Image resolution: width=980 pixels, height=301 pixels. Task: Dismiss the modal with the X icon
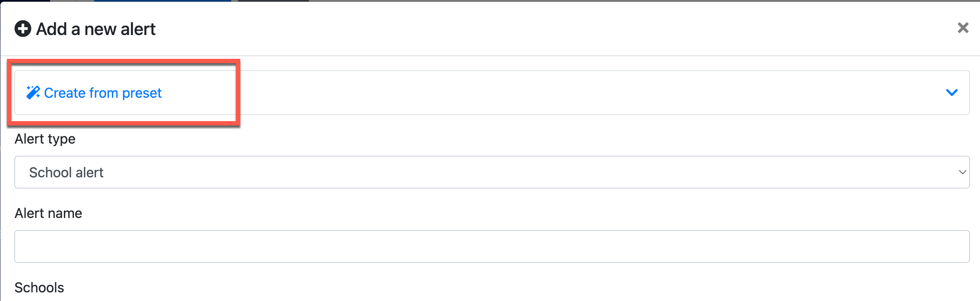point(963,28)
